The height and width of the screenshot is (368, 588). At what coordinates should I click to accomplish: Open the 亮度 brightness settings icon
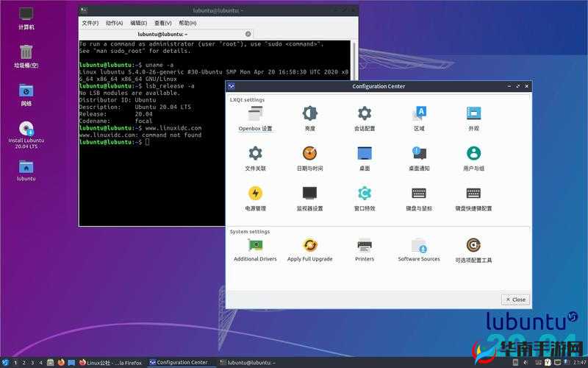(309, 118)
